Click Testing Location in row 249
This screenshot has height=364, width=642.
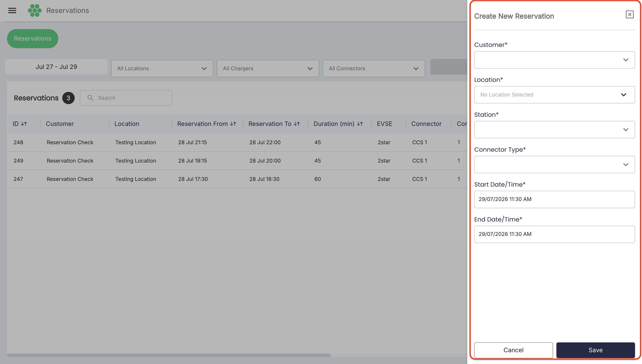pyautogui.click(x=136, y=161)
